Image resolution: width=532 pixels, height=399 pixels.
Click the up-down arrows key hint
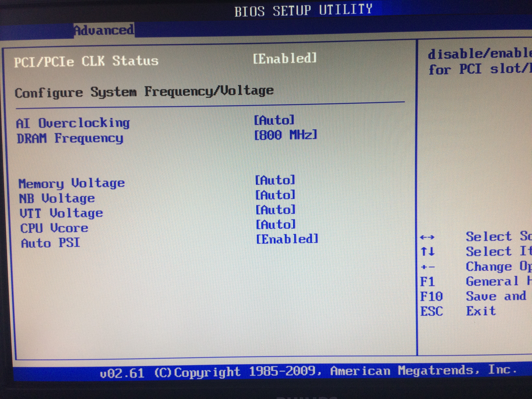click(428, 252)
